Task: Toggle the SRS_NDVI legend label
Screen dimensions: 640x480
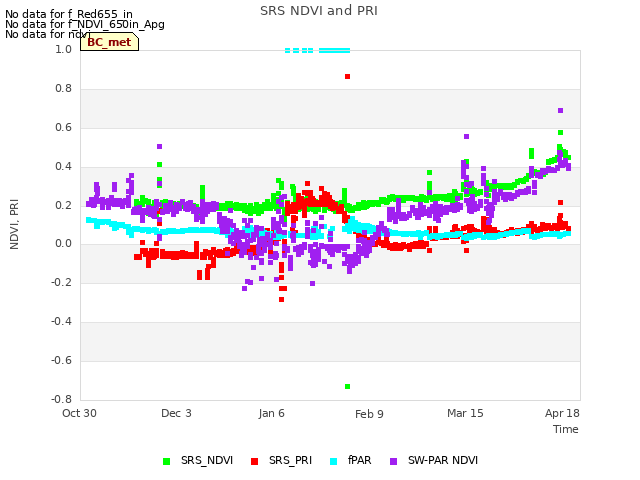Action: coord(207,460)
